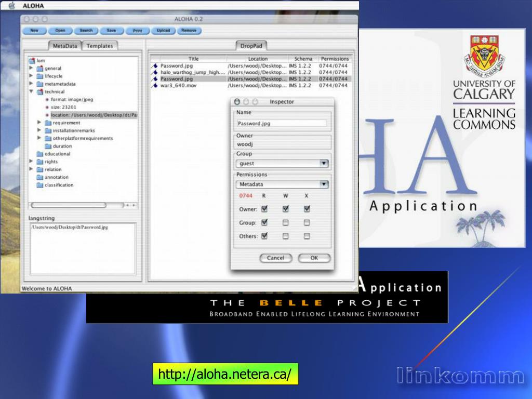Image resolution: width=532 pixels, height=399 pixels.
Task: Open the Permissions dropdown showing Metadata
Action: (282, 184)
